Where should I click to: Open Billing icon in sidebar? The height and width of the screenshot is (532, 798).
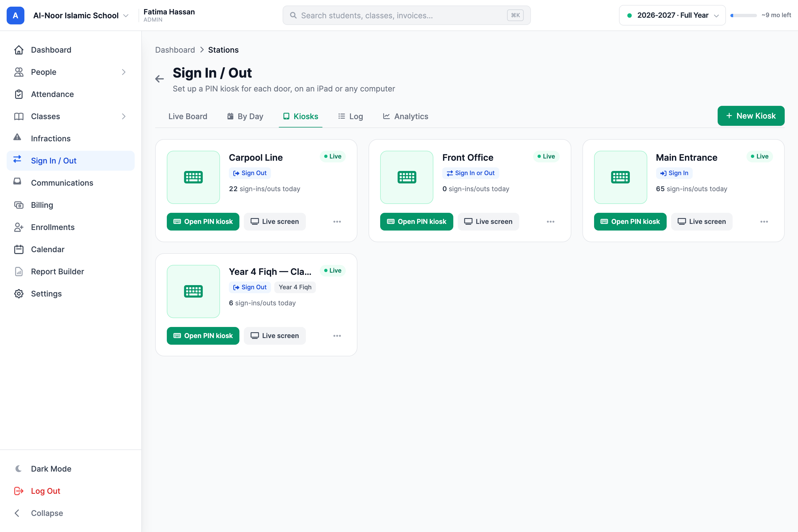point(19,205)
